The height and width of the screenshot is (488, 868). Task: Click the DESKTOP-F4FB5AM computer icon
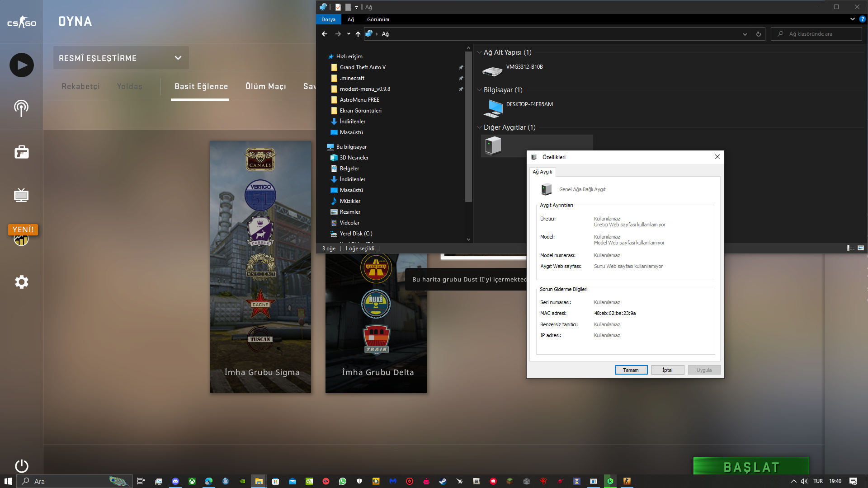tap(493, 108)
